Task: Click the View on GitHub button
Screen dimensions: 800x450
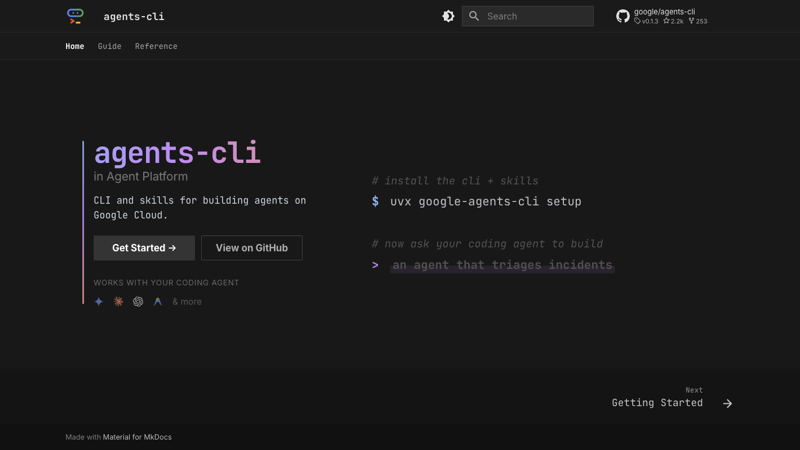Action: click(252, 248)
